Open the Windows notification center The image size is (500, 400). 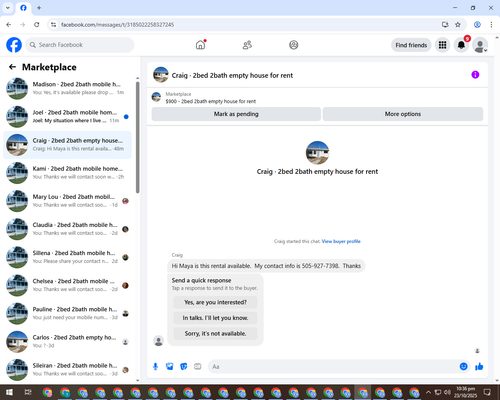487,392
